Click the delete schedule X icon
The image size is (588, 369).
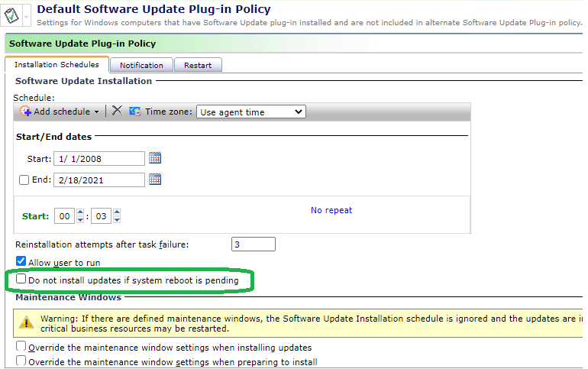(x=117, y=112)
